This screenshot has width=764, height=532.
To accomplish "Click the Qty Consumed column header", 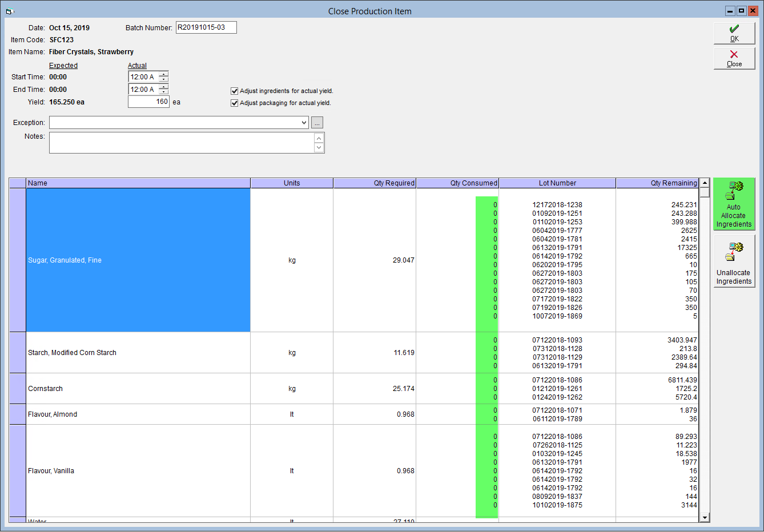I will pos(457,183).
